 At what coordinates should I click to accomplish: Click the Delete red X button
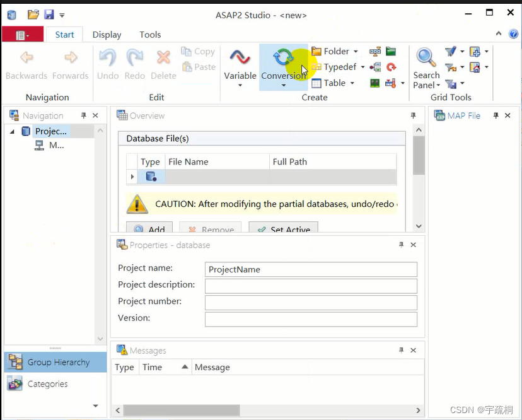click(x=163, y=57)
